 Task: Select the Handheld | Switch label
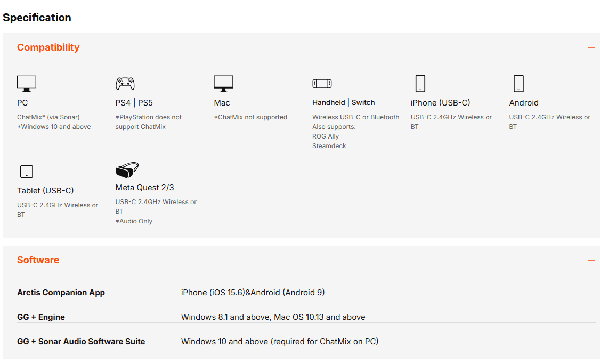point(343,103)
